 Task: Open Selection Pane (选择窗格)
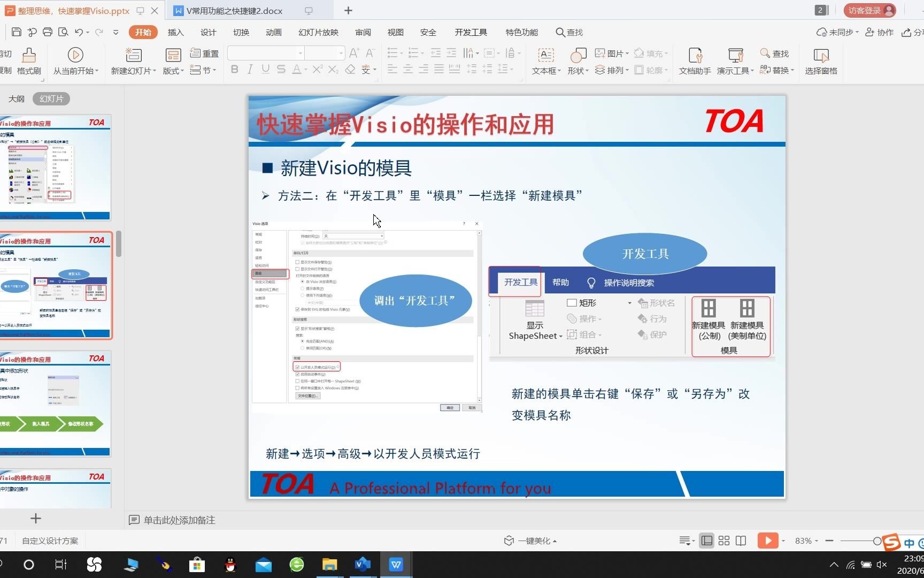tap(821, 62)
